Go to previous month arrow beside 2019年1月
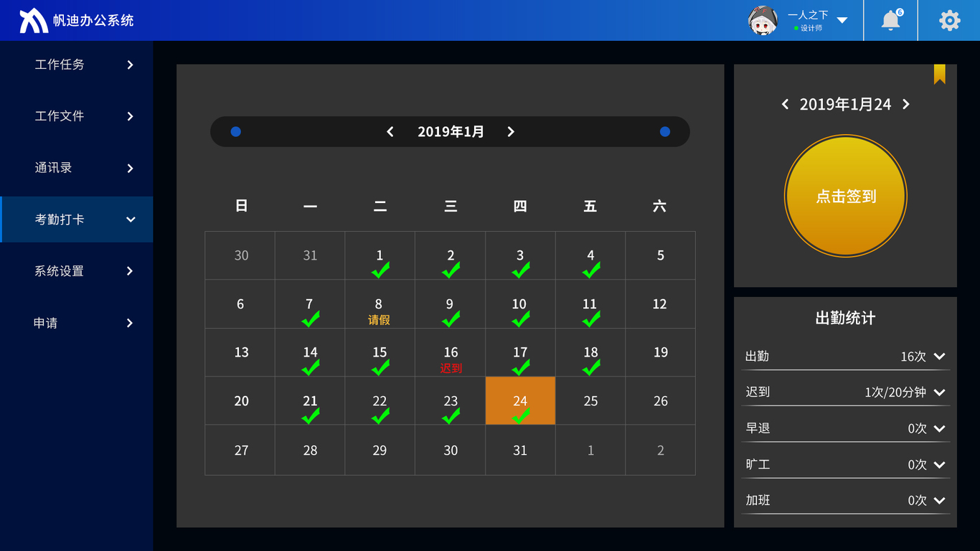Image resolution: width=980 pixels, height=551 pixels. coord(390,132)
